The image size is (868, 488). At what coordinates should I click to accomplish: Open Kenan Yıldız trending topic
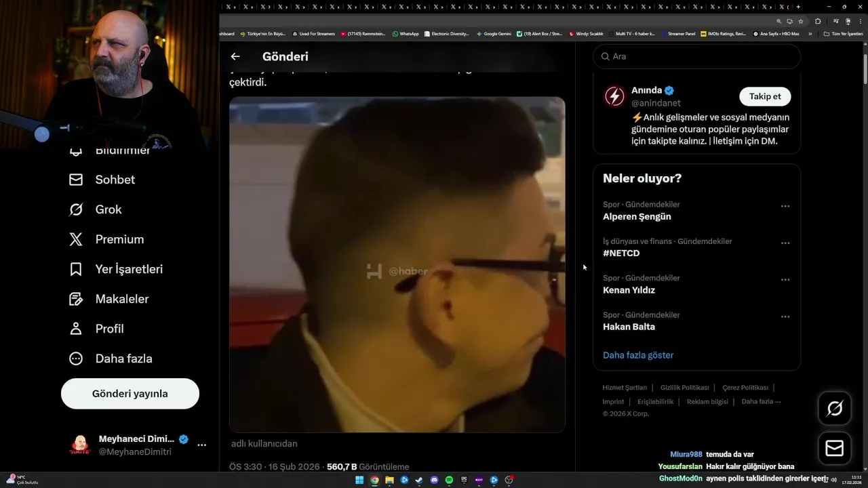(629, 290)
